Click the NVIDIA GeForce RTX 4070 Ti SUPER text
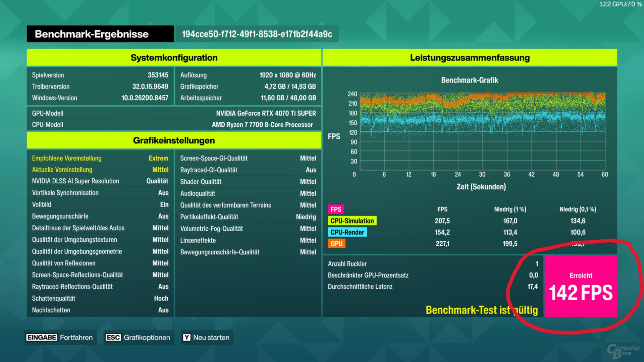The image size is (644, 362). click(266, 113)
